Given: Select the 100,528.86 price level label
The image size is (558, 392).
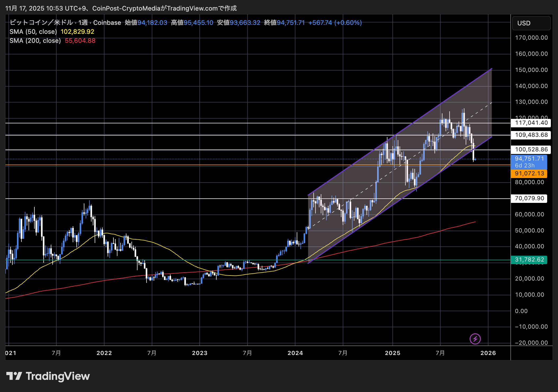Looking at the screenshot, I should [531, 150].
